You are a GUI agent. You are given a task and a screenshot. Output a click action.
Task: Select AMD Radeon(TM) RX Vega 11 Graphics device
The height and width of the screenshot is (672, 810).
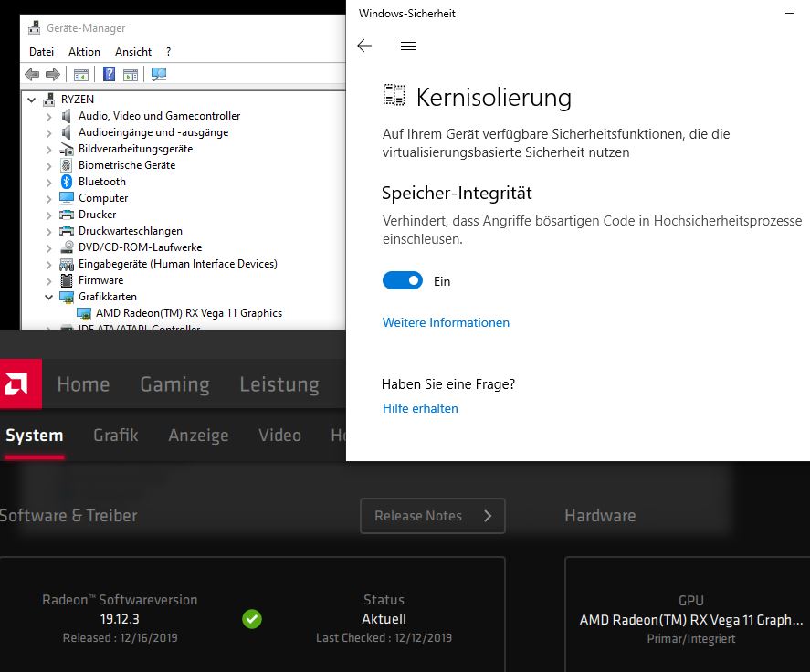point(189,313)
